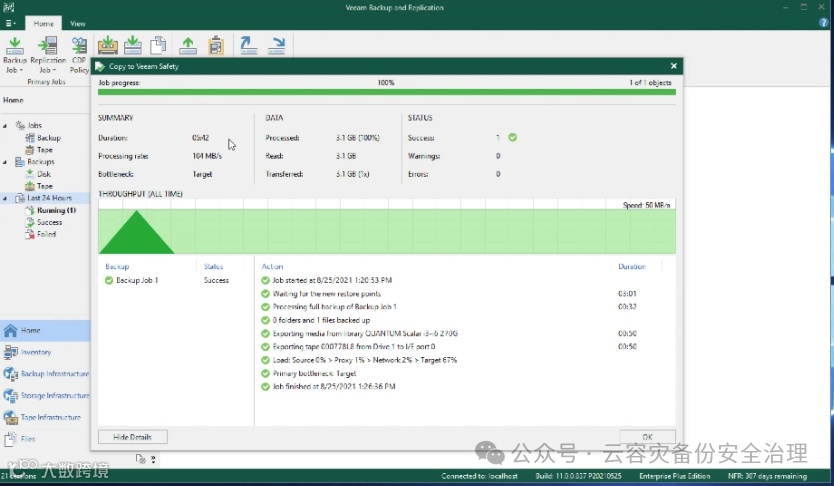Click the Storage Infrastructure navigation icon
This screenshot has height=486, width=834.
coord(10,396)
